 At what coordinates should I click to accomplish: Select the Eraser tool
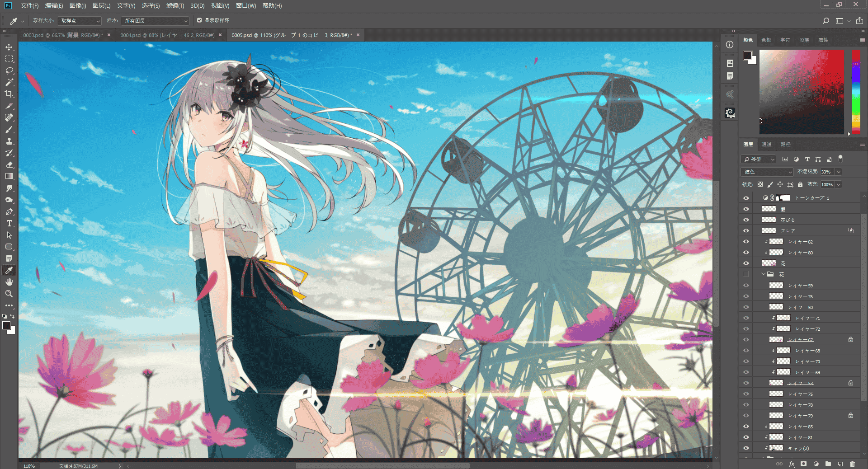pyautogui.click(x=9, y=165)
